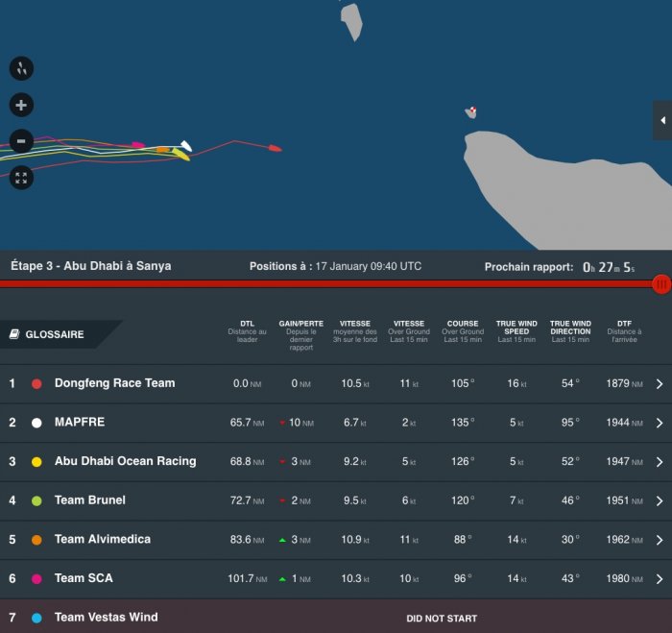Click Team Vestas Wind blue color dot
Image resolution: width=672 pixels, height=633 pixels.
tap(36, 618)
